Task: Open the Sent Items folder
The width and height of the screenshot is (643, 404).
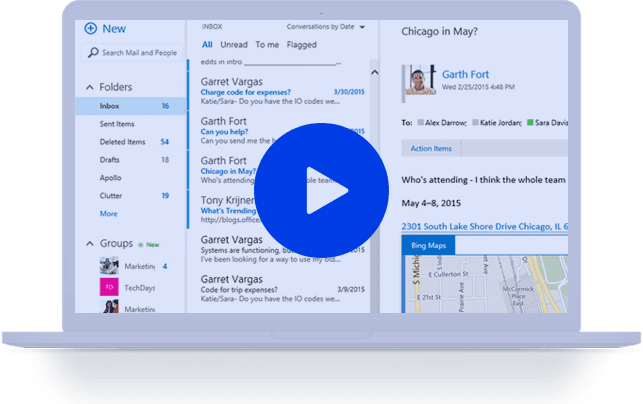Action: tap(117, 123)
